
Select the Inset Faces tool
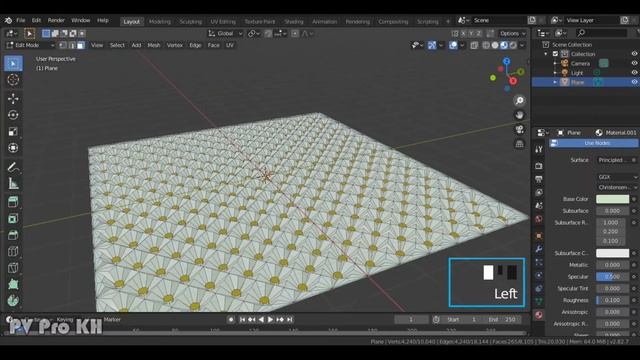coord(13,218)
